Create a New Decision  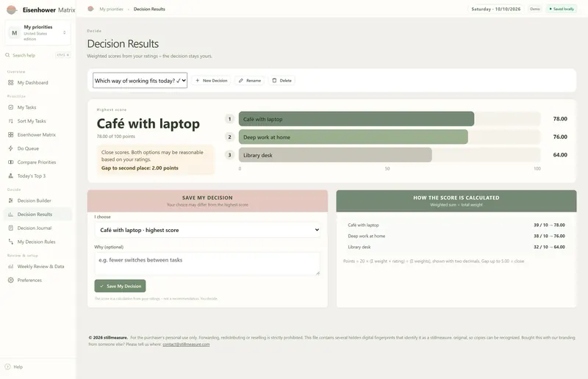212,81
